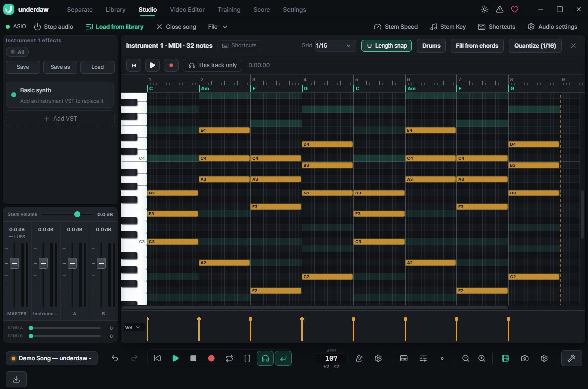Open Stem Key options
The height and width of the screenshot is (389, 588).
point(448,27)
